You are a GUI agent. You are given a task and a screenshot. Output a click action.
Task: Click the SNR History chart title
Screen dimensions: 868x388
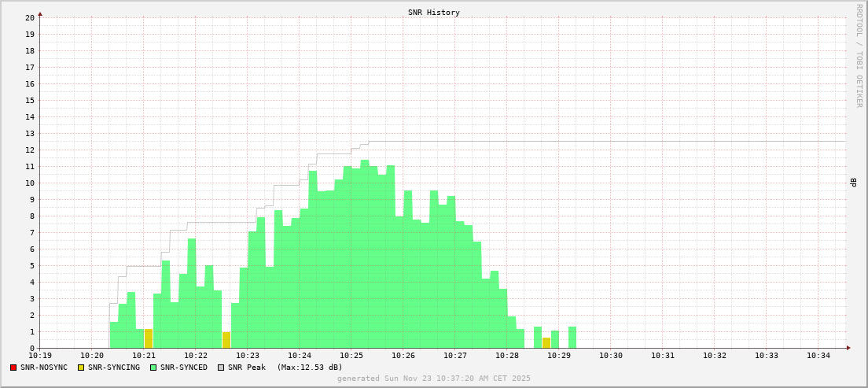tap(433, 13)
